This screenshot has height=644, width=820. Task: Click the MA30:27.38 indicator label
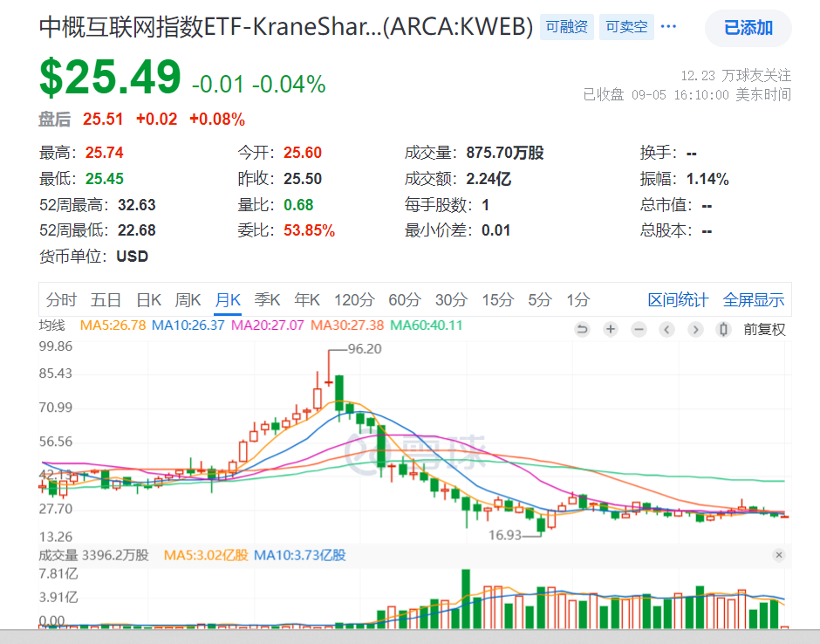point(347,325)
